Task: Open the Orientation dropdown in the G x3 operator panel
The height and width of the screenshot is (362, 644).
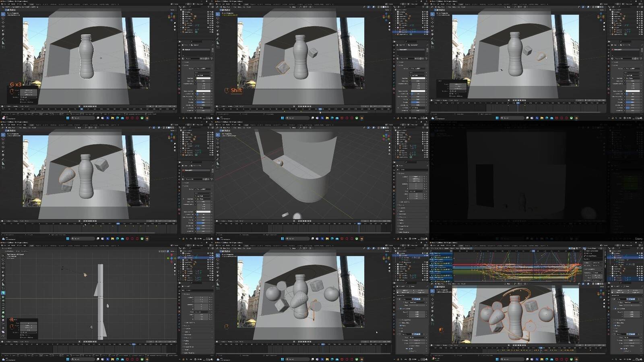Action: [x=29, y=97]
